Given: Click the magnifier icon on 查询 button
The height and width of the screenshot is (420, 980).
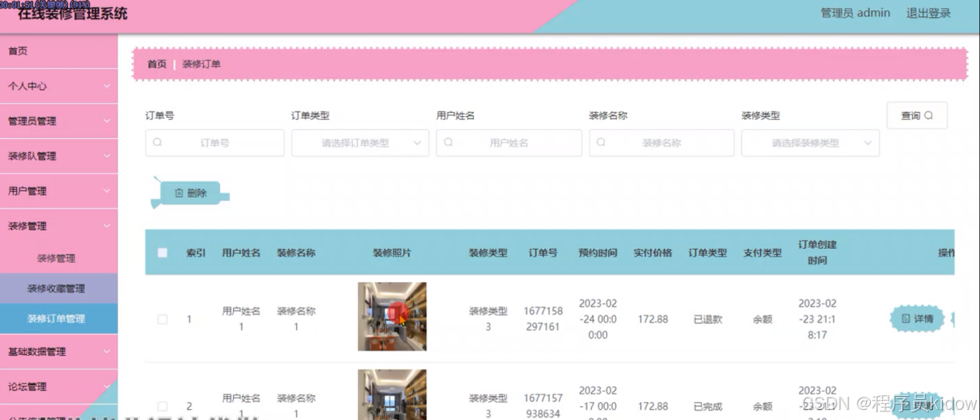Looking at the screenshot, I should [929, 115].
